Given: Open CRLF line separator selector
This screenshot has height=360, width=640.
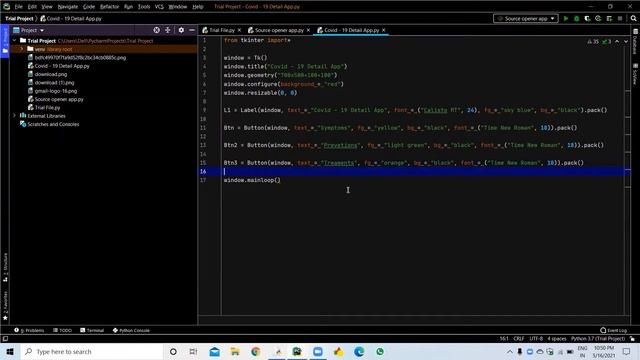Looking at the screenshot, I should tap(519, 339).
